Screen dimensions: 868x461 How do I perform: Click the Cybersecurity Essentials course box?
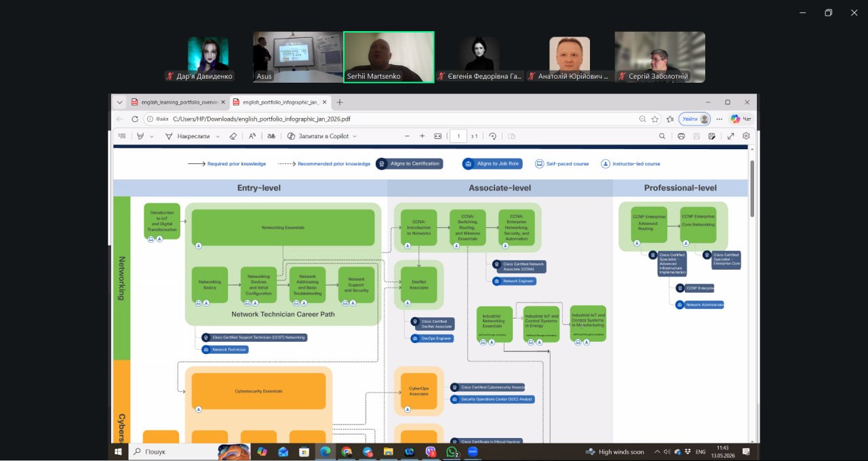pyautogui.click(x=258, y=391)
